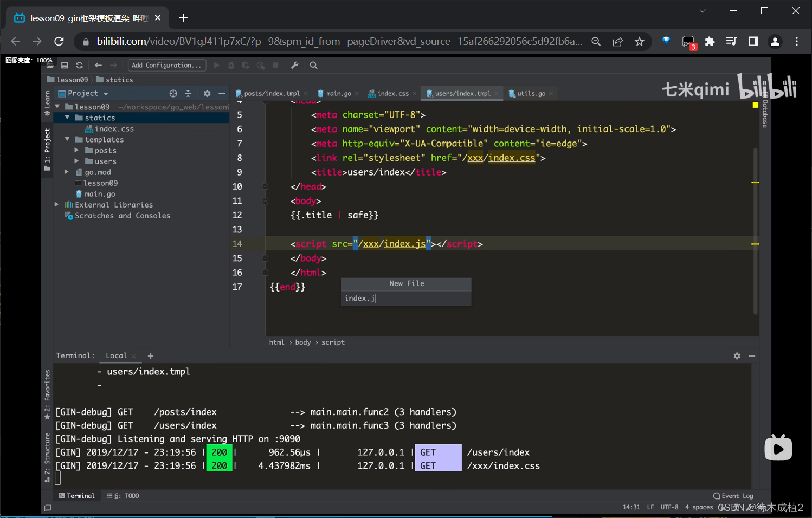Viewport: 812px width, 518px height.
Task: Click the Save All toolbar icon
Action: 65,66
